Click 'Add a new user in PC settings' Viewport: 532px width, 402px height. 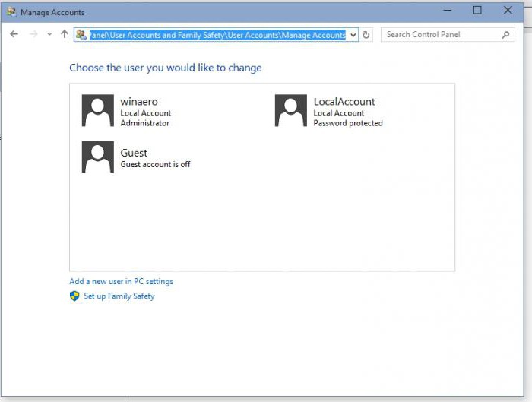click(121, 281)
